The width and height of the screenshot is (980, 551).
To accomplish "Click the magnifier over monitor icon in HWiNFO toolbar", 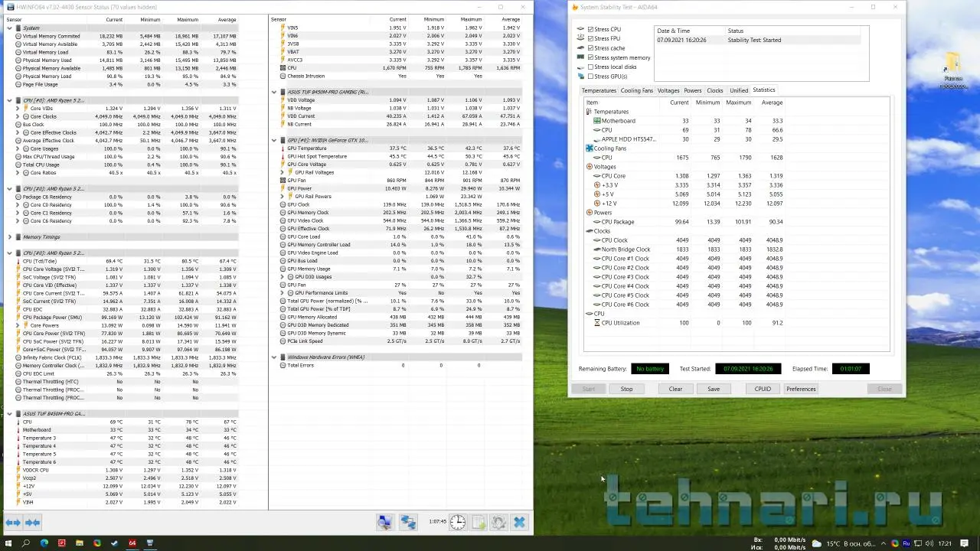I will coord(384,523).
